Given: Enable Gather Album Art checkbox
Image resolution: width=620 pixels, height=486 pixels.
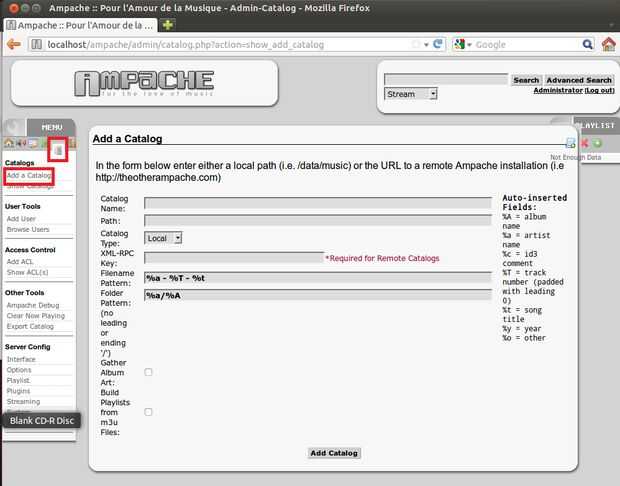Looking at the screenshot, I should point(148,372).
